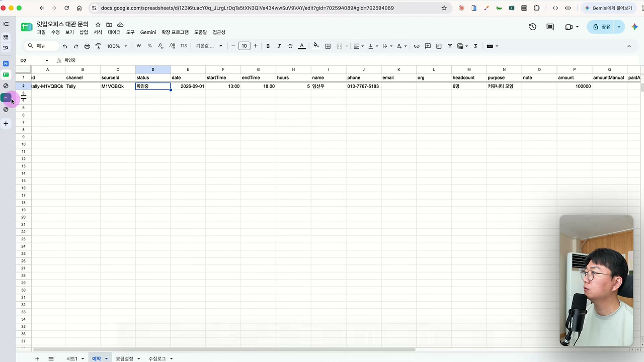This screenshot has height=362, width=644.
Task: Open version history clock icon
Action: pos(533,27)
